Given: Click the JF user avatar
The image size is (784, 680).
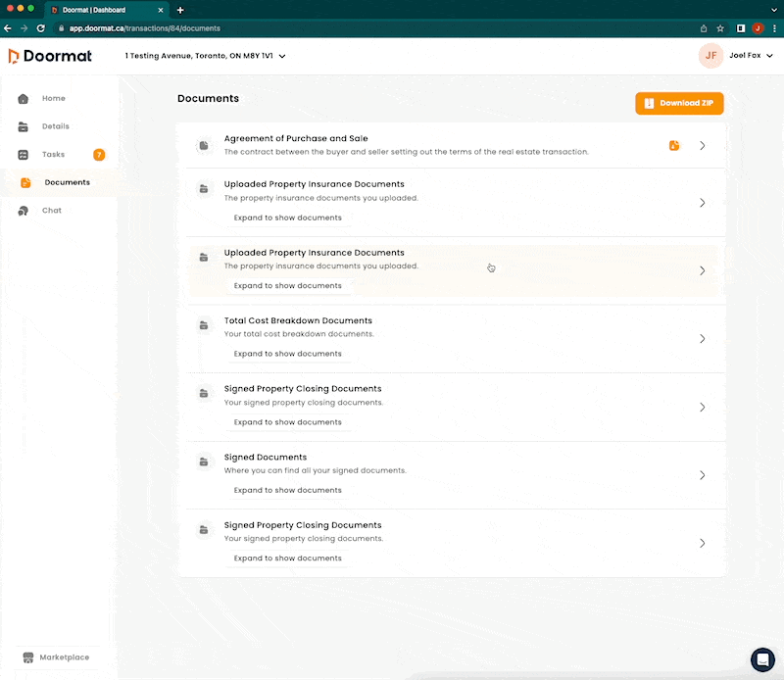Looking at the screenshot, I should pyautogui.click(x=710, y=56).
